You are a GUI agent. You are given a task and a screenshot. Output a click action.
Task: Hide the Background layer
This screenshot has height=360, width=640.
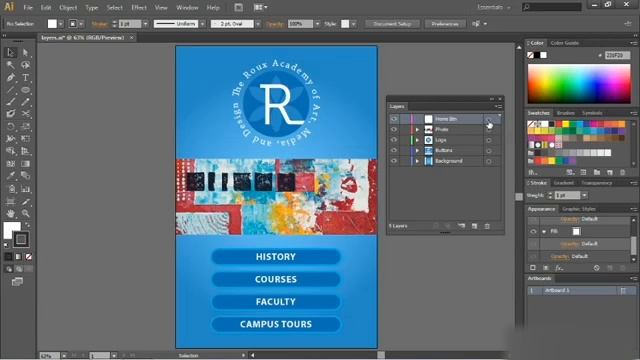pos(393,161)
